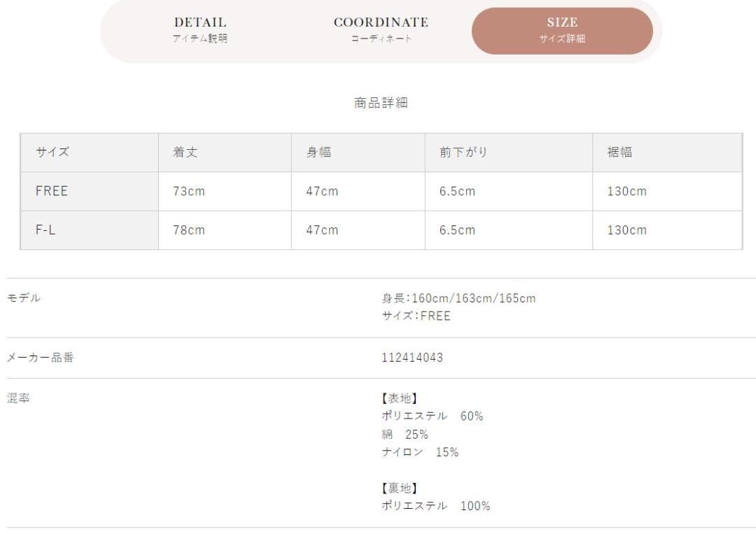The height and width of the screenshot is (534, 756).
Task: Switch to the DETAIL tab
Action: pyautogui.click(x=199, y=30)
